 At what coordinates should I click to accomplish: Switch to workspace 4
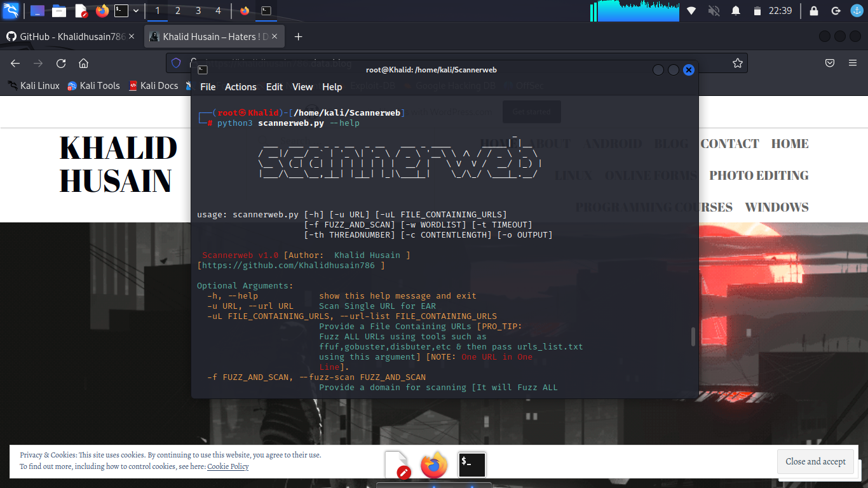219,11
